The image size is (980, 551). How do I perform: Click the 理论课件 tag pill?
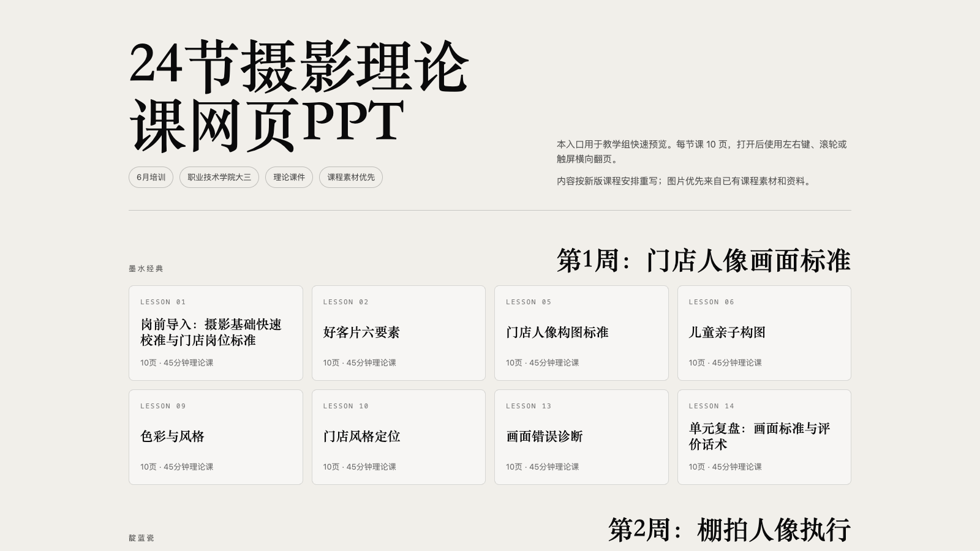point(289,178)
